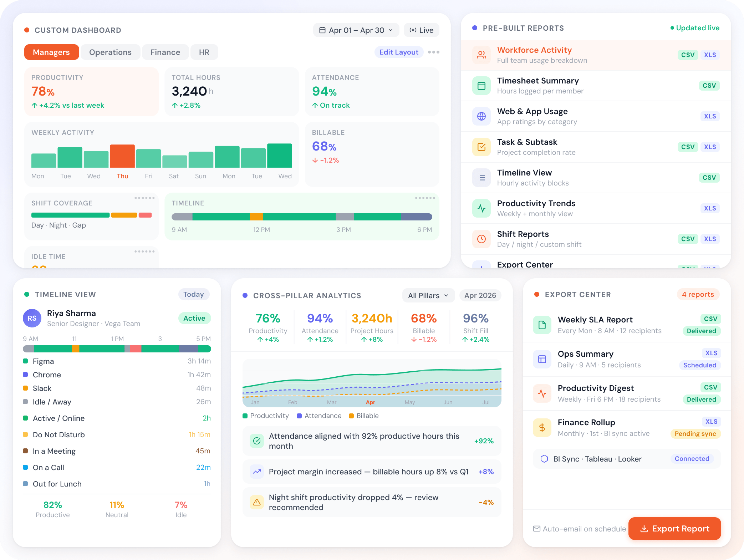The width and height of the screenshot is (744, 560).
Task: Open the Today selector in Timeline View
Action: pos(194,294)
